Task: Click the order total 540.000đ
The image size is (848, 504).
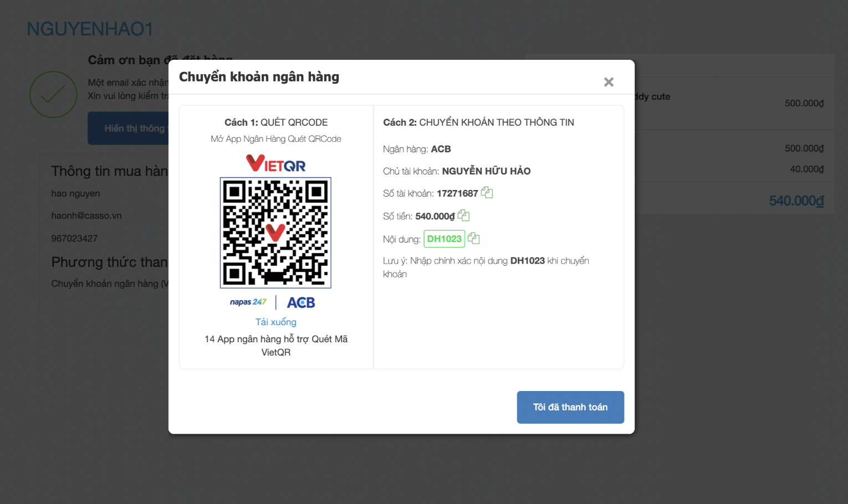Action: 796,200
